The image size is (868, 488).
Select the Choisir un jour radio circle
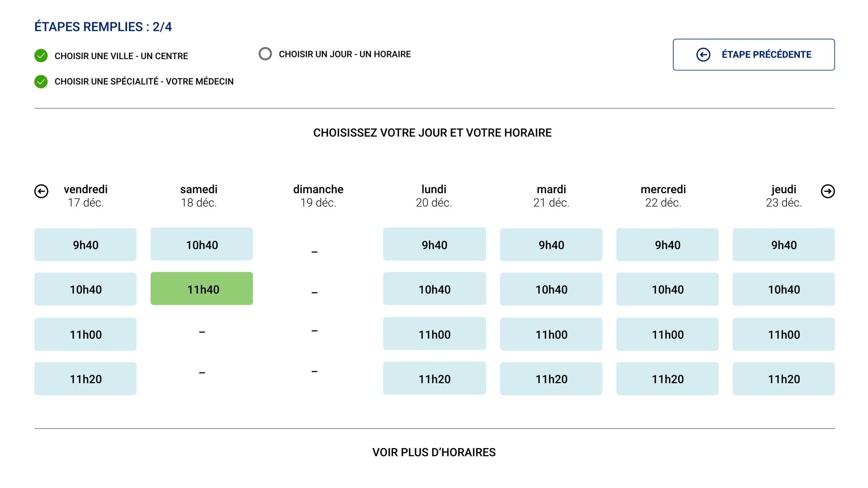click(265, 54)
